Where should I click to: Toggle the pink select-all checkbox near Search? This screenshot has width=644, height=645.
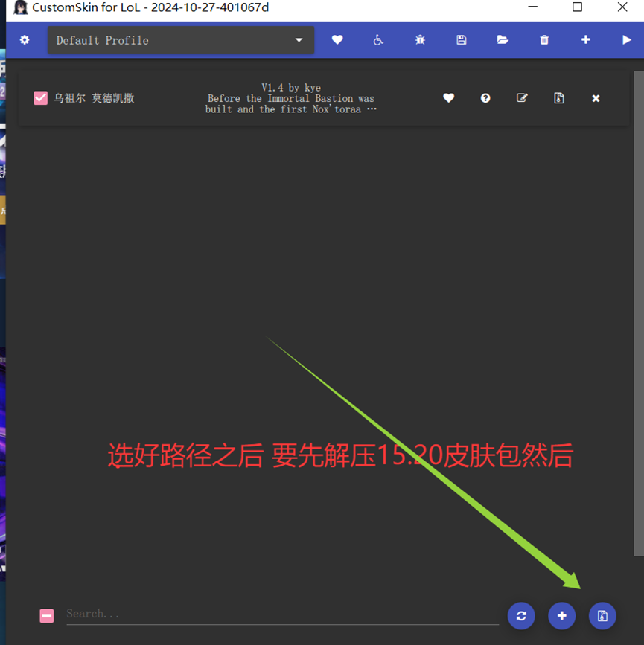46,614
